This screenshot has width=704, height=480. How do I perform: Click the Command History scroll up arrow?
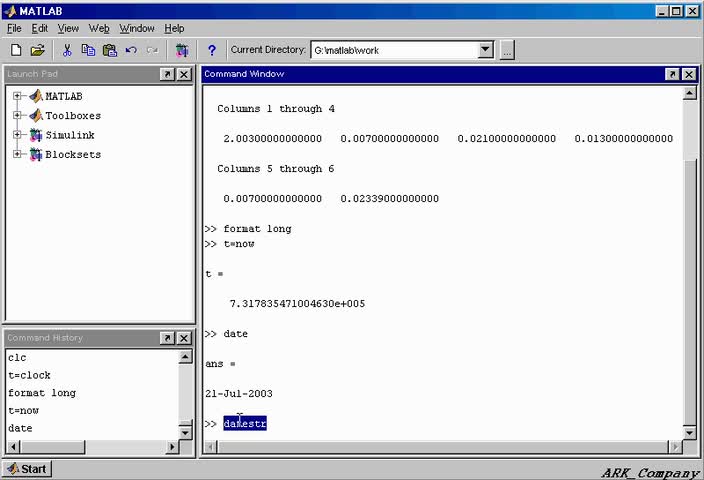[x=185, y=357]
